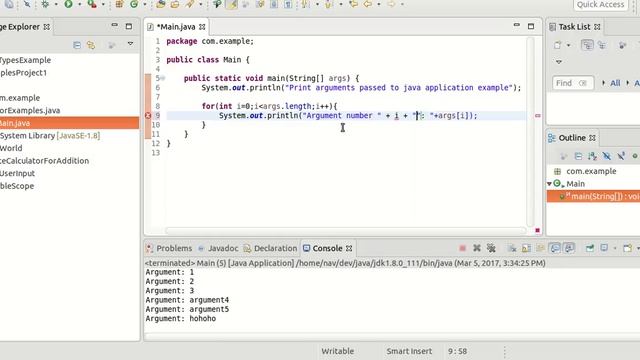Toggle Link with Editor in Package Explorer
Screen dimensions: 640x360
(91, 45)
